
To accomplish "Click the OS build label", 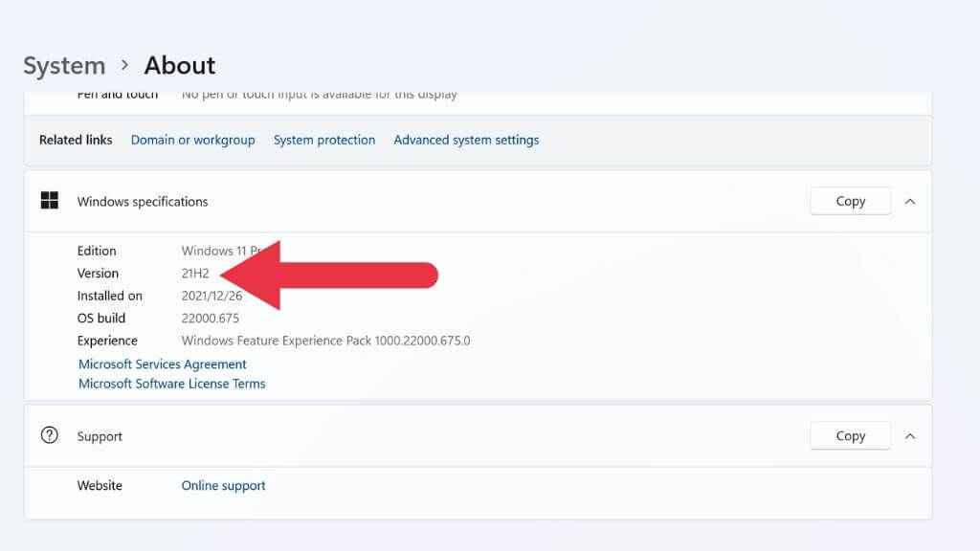I will [101, 318].
